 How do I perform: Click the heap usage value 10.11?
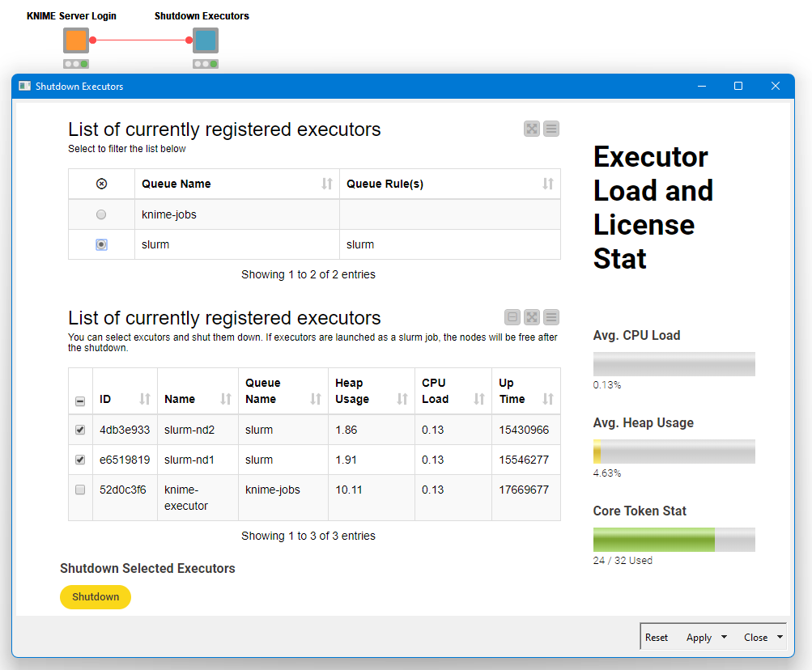pyautogui.click(x=348, y=490)
